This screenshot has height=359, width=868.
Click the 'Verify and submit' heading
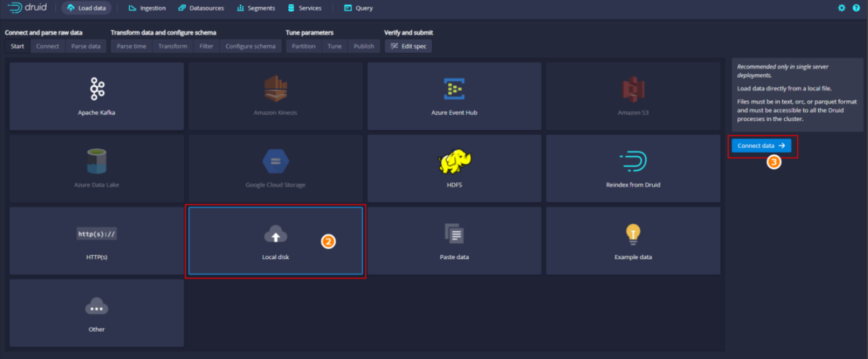pos(408,33)
